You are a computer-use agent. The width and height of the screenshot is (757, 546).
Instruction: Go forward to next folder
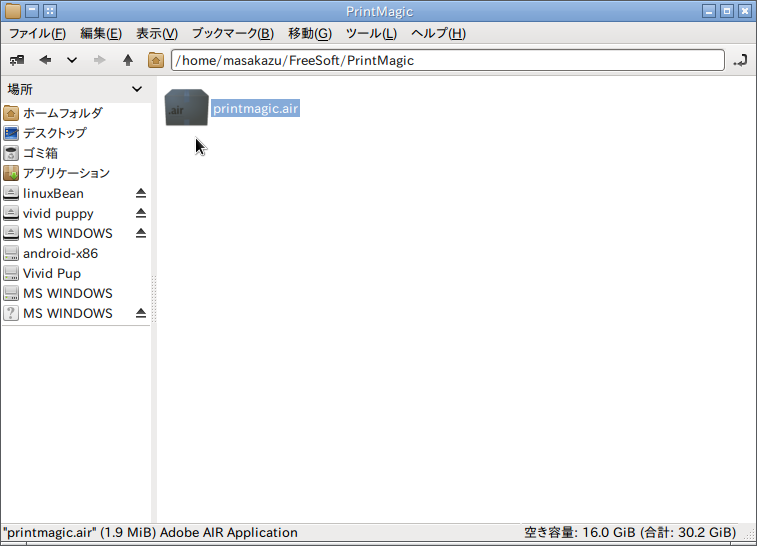point(99,60)
